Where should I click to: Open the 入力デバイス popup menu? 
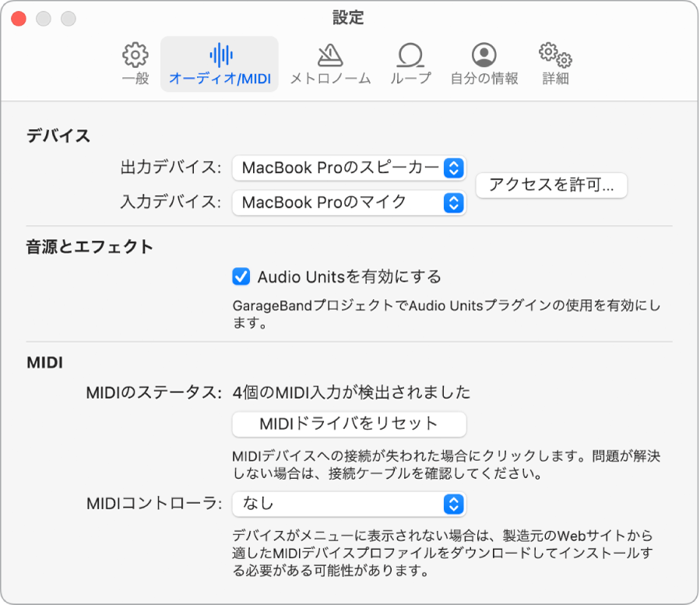tap(348, 202)
